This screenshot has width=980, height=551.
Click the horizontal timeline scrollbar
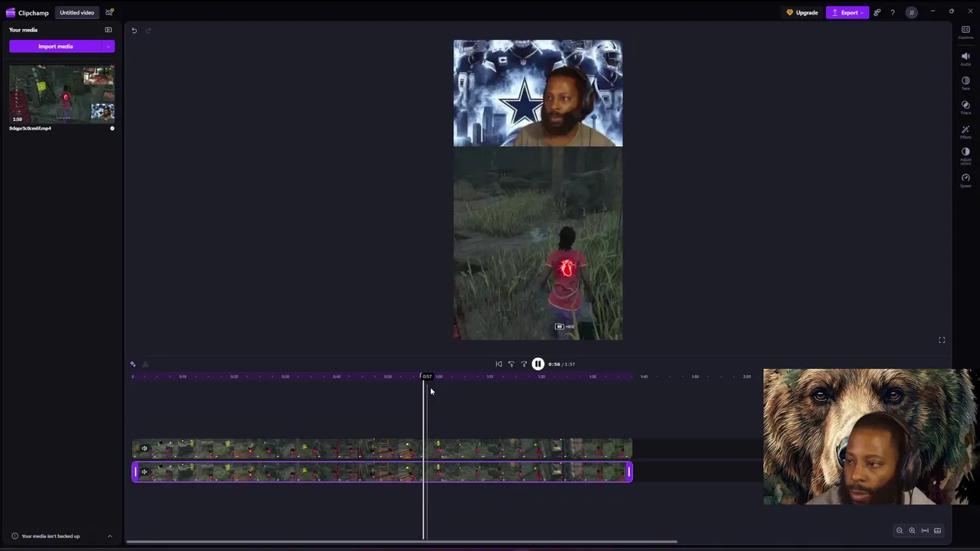coord(403,542)
